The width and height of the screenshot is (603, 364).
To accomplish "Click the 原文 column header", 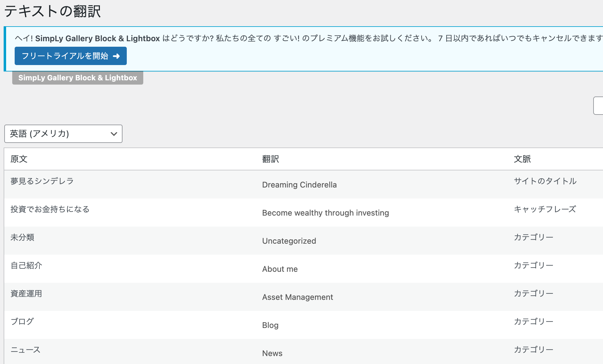I will [19, 159].
